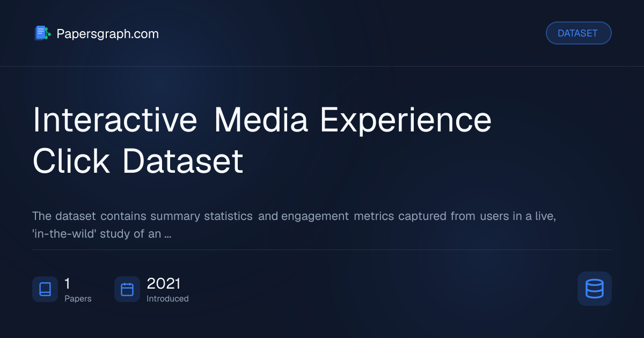Click the database icon in the bottom corner
Screen dimensions: 644x338
click(x=595, y=289)
